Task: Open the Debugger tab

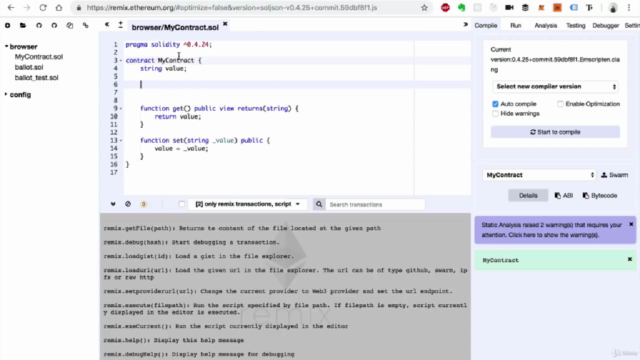Action: [606, 25]
